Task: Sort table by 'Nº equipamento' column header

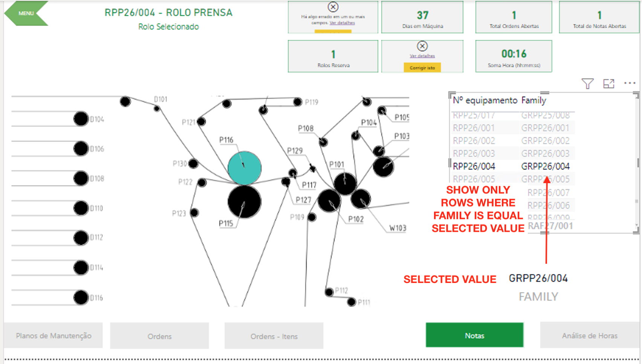Action: point(485,100)
